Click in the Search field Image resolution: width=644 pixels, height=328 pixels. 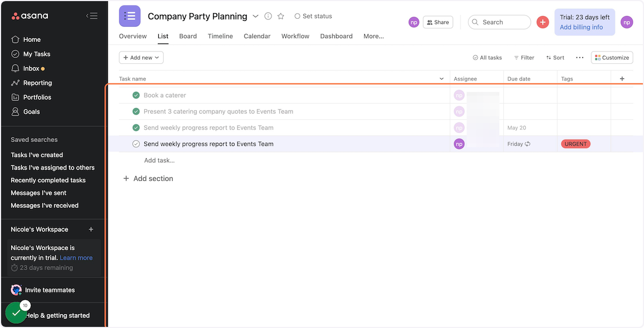pos(500,22)
